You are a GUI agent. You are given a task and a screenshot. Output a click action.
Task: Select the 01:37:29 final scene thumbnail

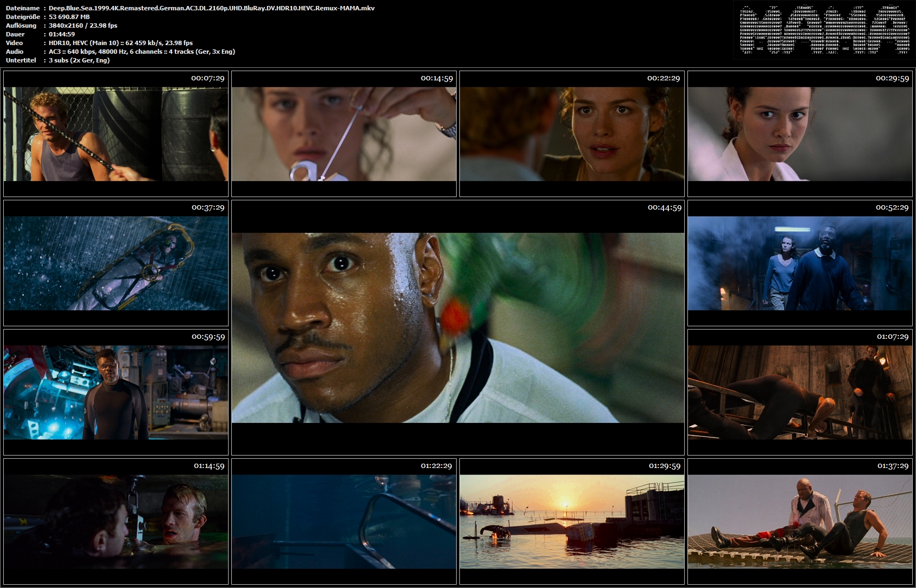(800, 521)
